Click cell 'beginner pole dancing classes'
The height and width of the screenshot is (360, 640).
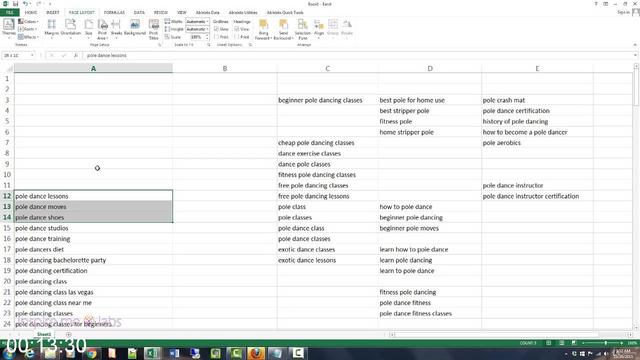327,100
